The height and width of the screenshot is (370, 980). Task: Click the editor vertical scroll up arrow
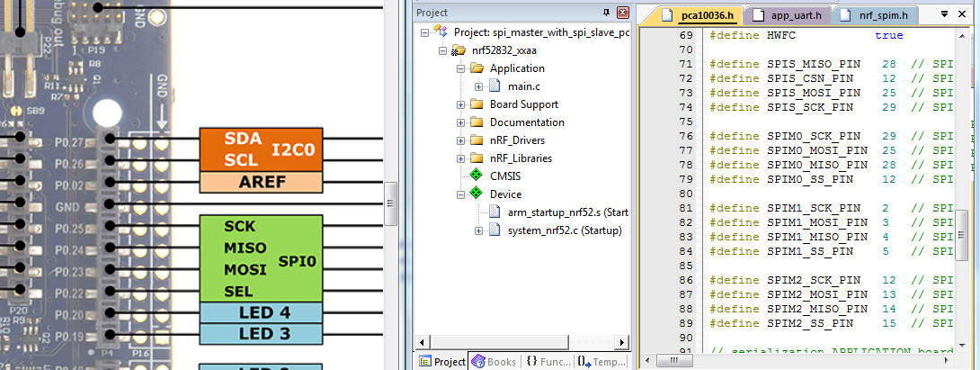click(962, 38)
